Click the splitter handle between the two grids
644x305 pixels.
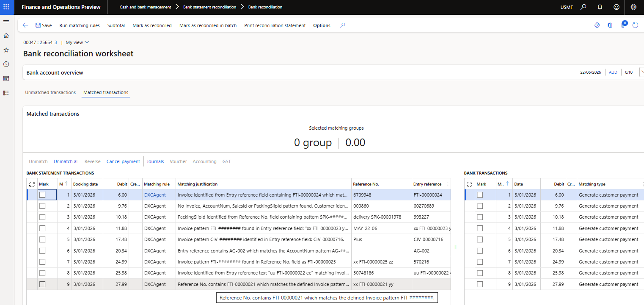point(455,247)
